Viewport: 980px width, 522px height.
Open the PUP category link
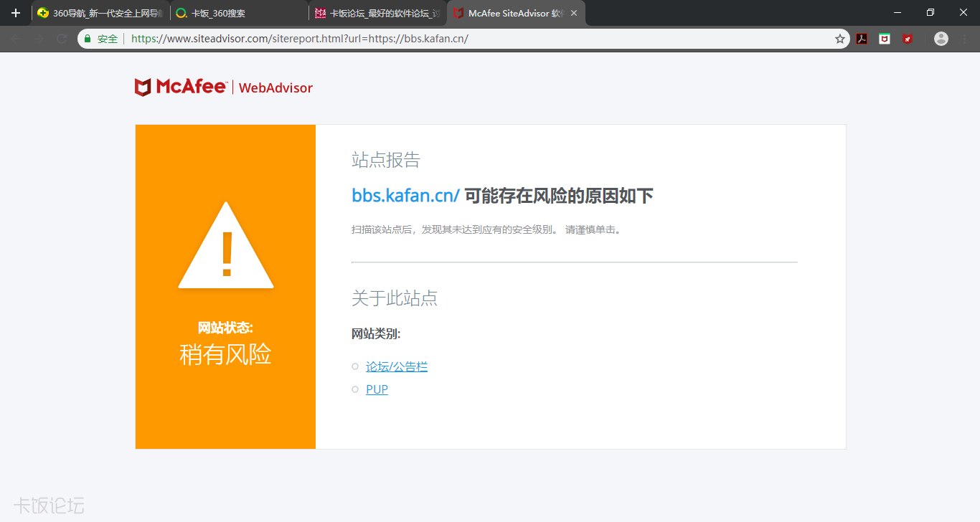(x=377, y=389)
